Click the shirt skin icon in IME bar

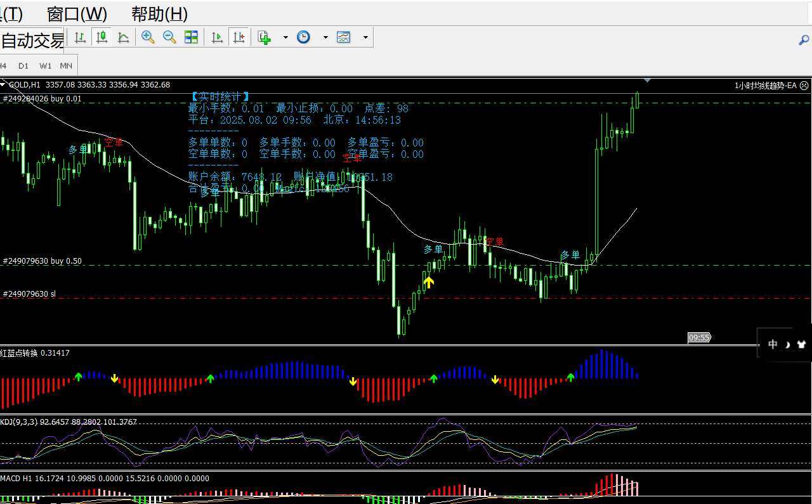802,344
